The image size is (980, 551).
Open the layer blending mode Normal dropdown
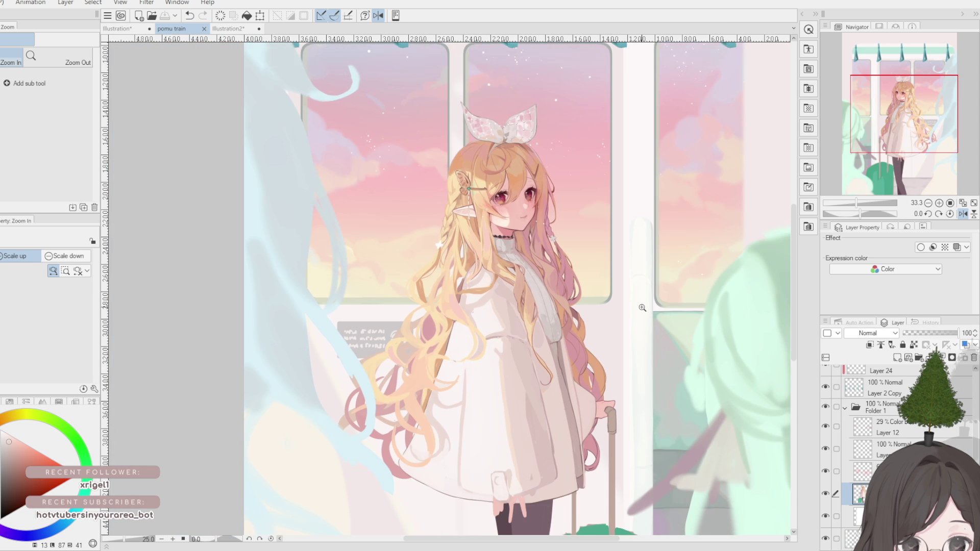pyautogui.click(x=871, y=333)
